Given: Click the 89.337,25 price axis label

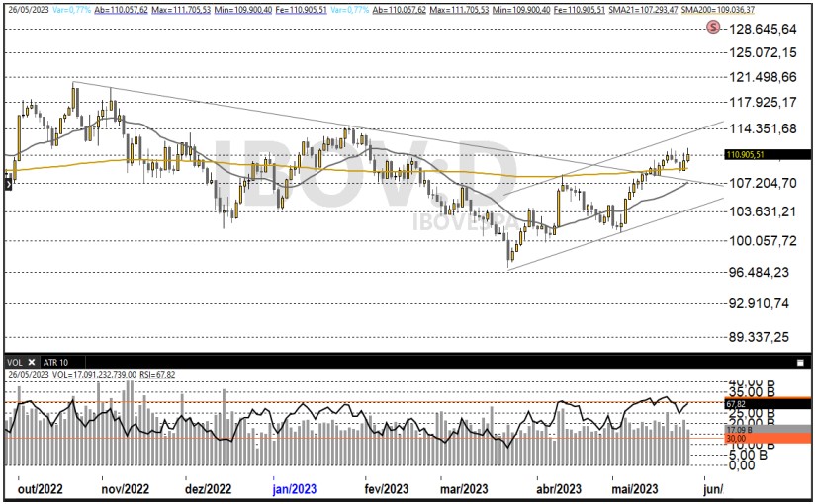Looking at the screenshot, I should point(759,337).
